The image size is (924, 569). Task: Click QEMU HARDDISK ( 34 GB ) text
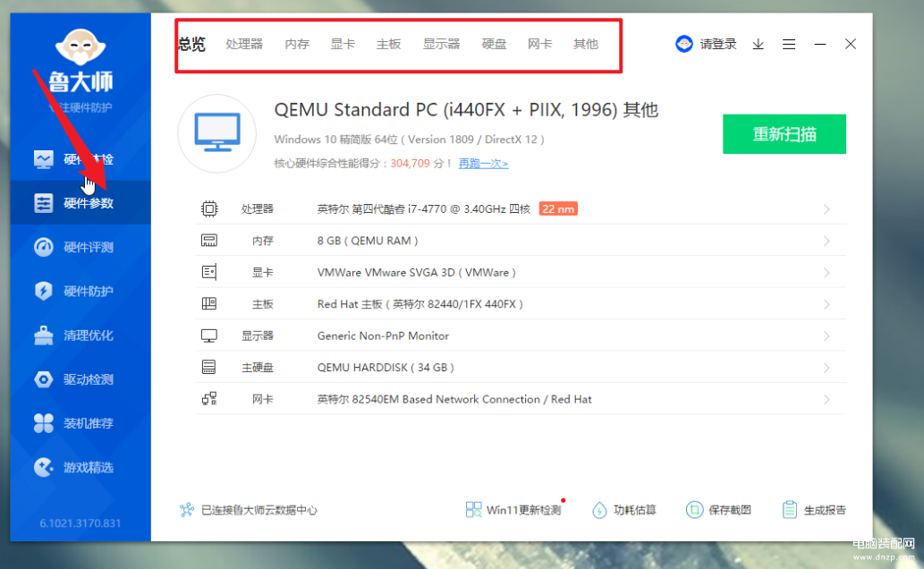tap(386, 368)
